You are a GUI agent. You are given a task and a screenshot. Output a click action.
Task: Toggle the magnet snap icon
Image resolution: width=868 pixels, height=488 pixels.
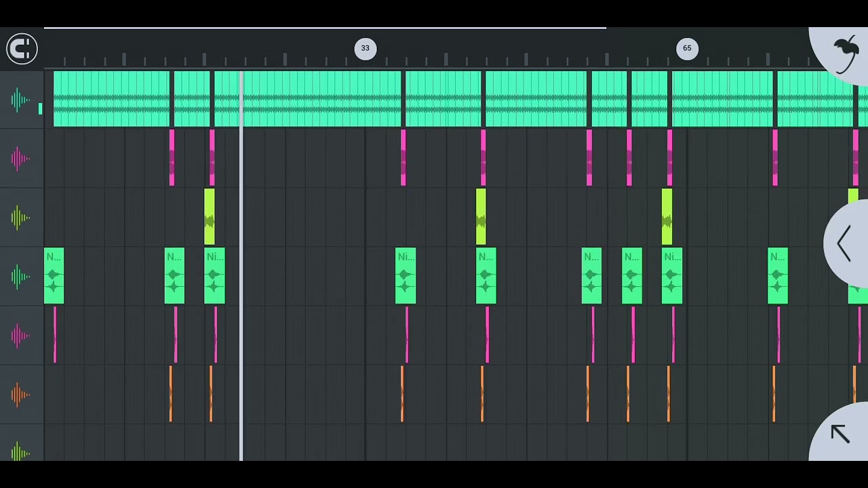tap(22, 49)
